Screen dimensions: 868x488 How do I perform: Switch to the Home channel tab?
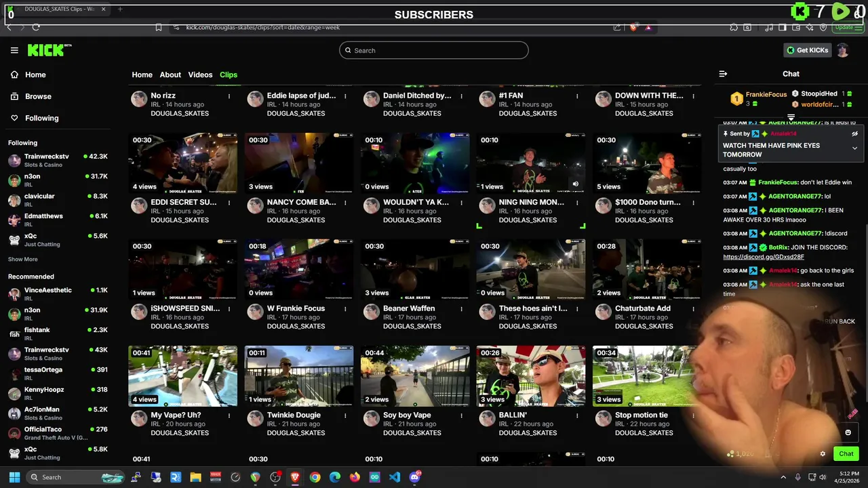point(142,75)
